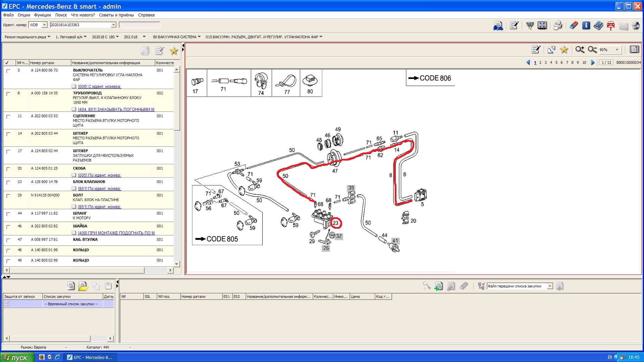
Task: Open the Что нового? menu
Action: [83, 15]
